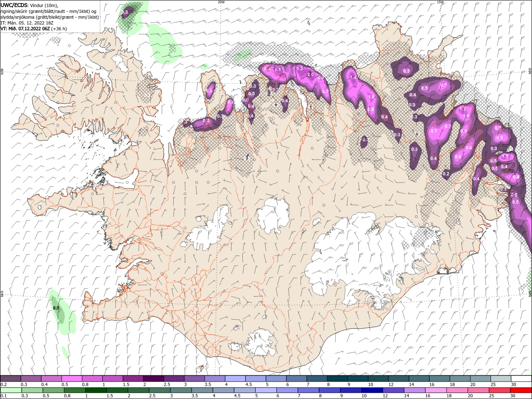Click the darkest purple snow swatch between 2 and 2.5
The width and height of the screenshot is (532, 399).
(153, 379)
